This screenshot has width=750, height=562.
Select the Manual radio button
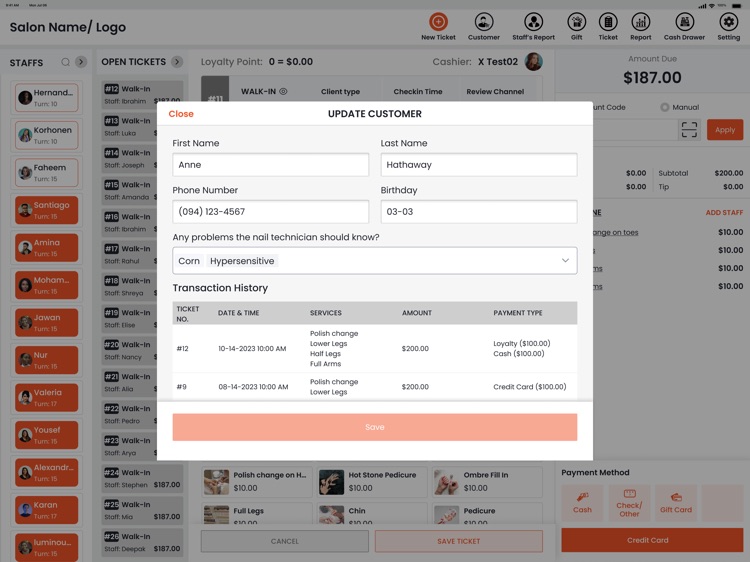coord(664,107)
